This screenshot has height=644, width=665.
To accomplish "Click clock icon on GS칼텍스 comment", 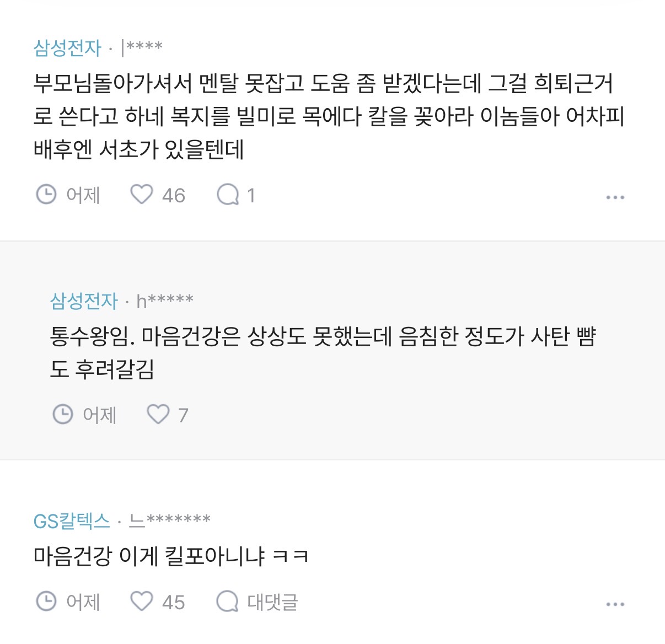I will [x=46, y=601].
